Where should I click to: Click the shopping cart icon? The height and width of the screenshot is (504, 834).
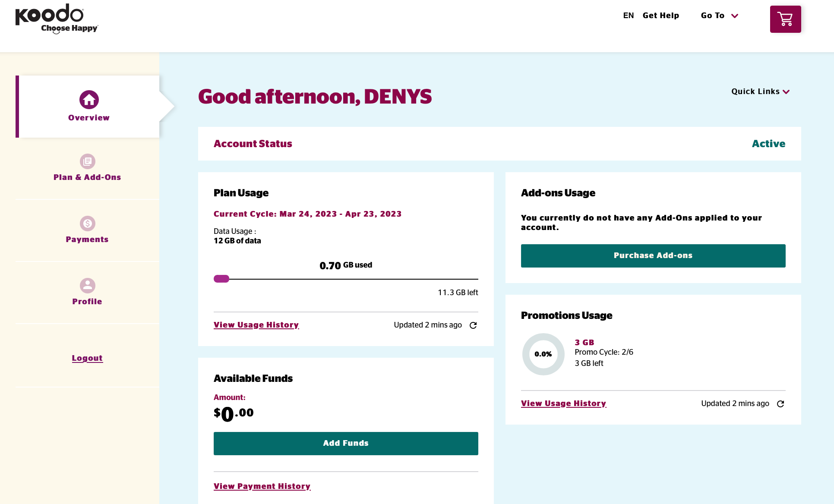(785, 19)
